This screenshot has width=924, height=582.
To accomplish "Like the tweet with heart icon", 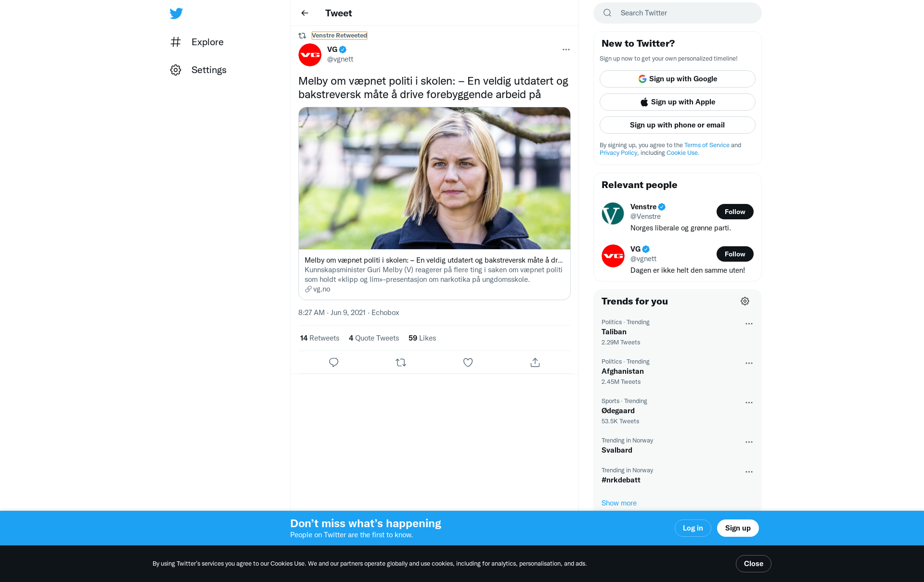I will click(x=468, y=362).
